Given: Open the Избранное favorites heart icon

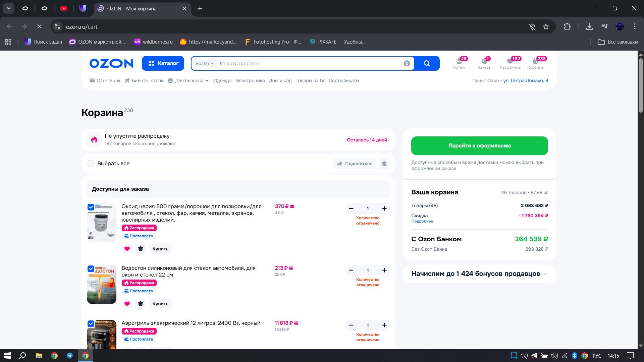Looking at the screenshot, I should pyautogui.click(x=510, y=61).
